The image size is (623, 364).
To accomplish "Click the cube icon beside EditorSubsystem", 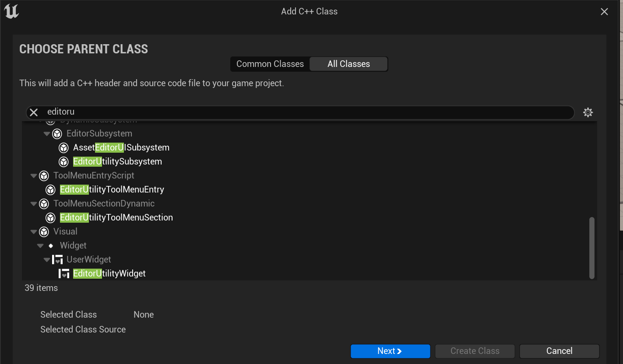I will [57, 133].
